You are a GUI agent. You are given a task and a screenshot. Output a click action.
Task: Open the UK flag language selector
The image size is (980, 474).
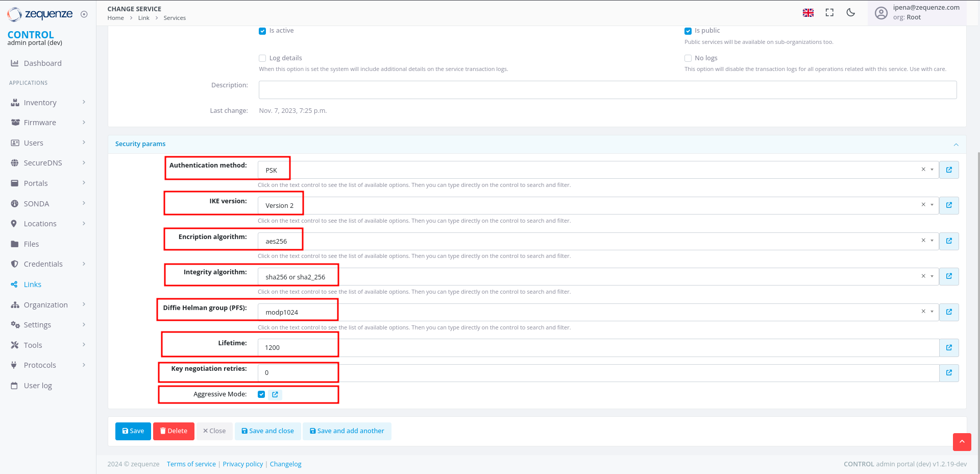pos(808,13)
